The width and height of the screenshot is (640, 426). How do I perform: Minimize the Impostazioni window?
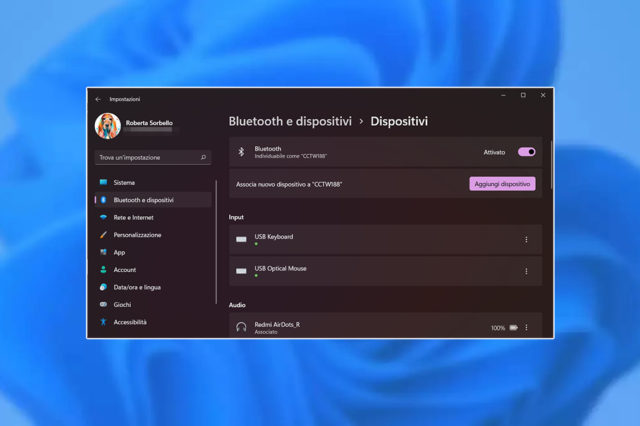point(503,95)
